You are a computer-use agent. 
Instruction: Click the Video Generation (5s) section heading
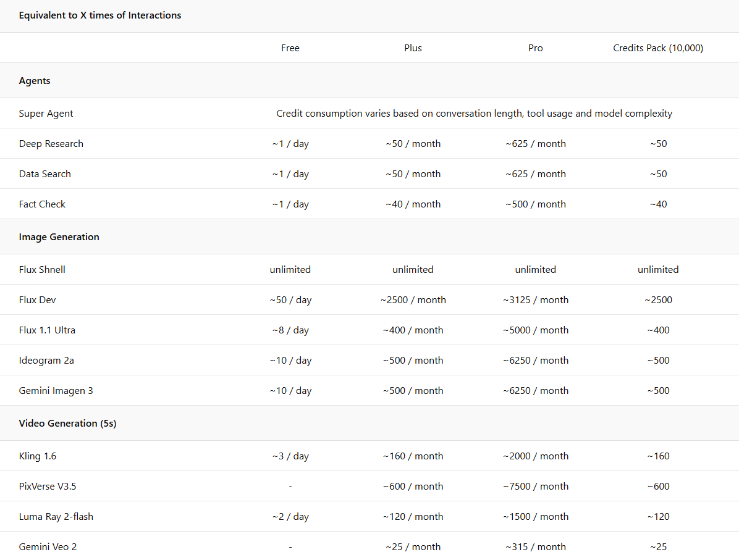pyautogui.click(x=67, y=424)
